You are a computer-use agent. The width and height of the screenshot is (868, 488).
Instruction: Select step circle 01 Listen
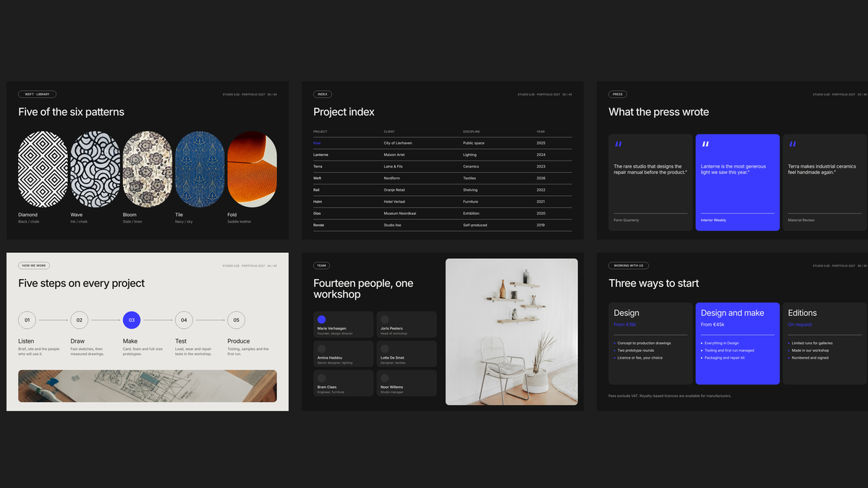pyautogui.click(x=27, y=320)
